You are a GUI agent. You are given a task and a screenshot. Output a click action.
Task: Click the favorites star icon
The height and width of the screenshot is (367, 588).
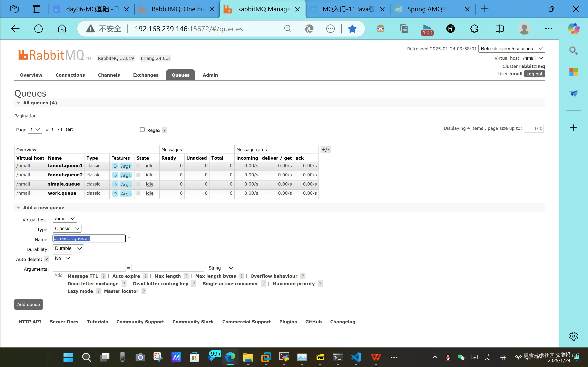[x=352, y=29]
